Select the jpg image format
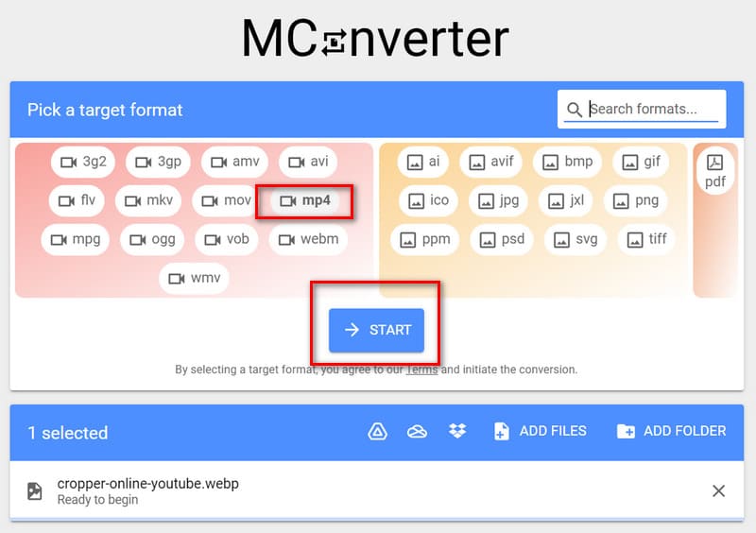The height and width of the screenshot is (533, 756). (x=498, y=200)
